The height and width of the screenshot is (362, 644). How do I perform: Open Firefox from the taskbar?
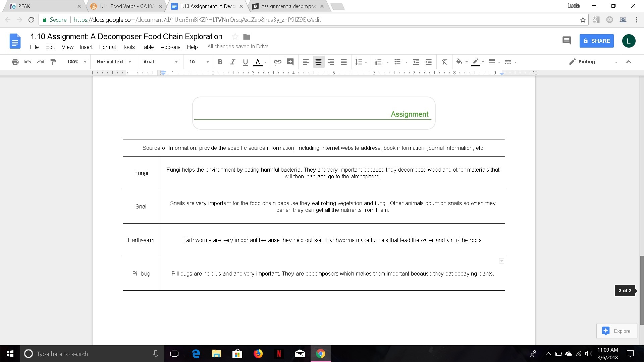258,354
